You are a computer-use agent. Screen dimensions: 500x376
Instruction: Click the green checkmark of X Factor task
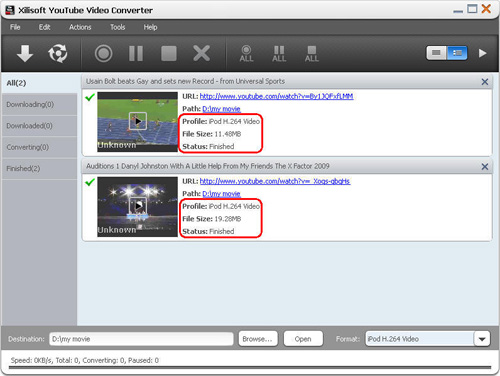[90, 182]
